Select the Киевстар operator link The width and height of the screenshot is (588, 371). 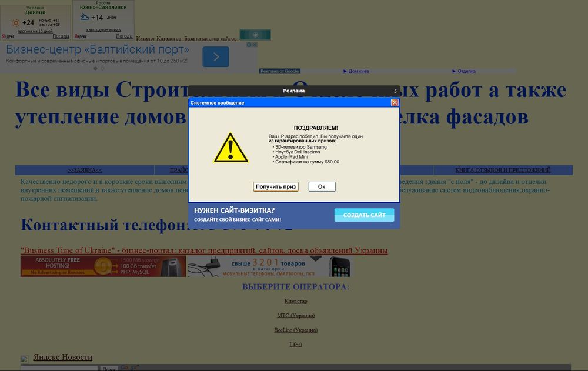click(x=296, y=301)
